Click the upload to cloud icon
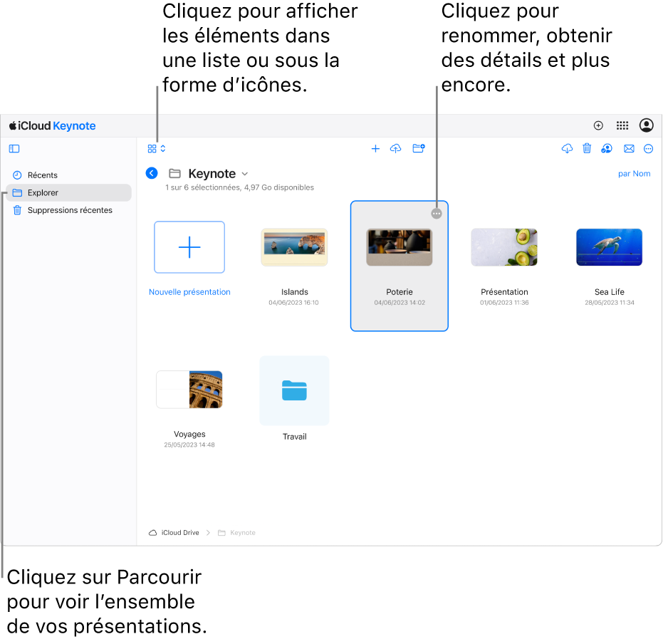The width and height of the screenshot is (663, 644). 395,149
